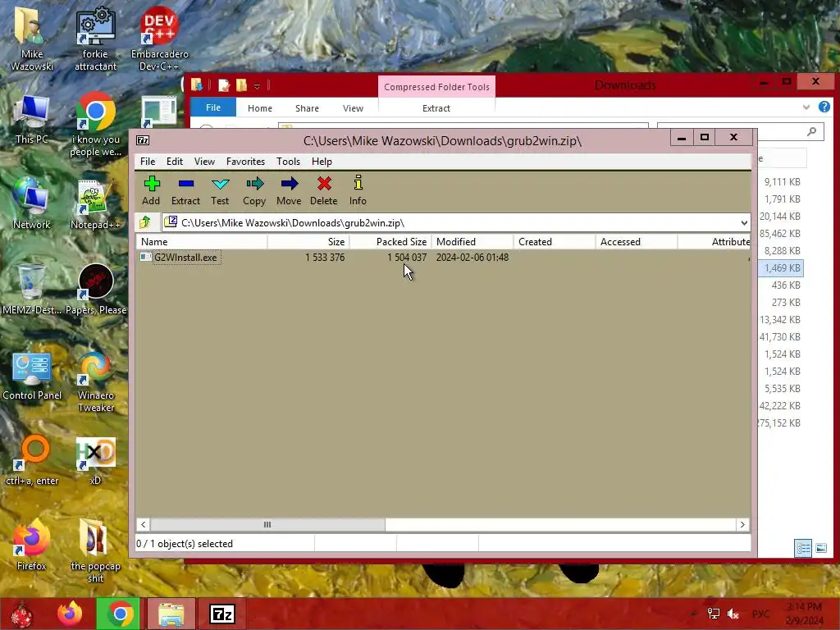
Task: Click the 7z button in the taskbar
Action: coord(221,614)
